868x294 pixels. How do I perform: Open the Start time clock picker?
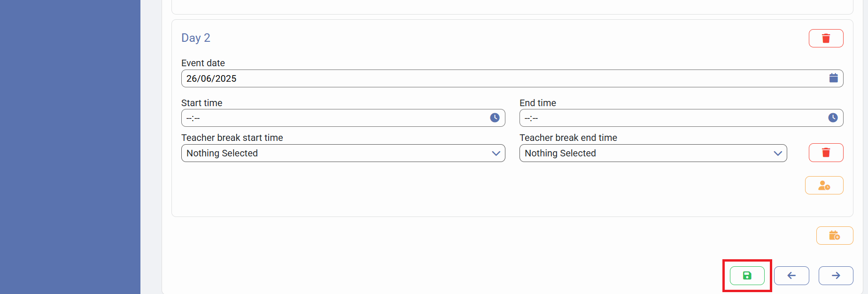(x=495, y=118)
